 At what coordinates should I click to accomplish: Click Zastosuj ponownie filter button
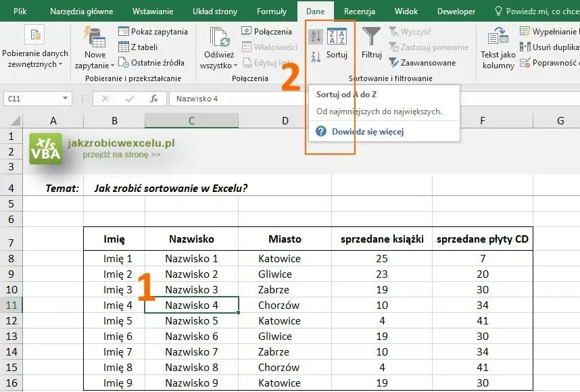429,47
